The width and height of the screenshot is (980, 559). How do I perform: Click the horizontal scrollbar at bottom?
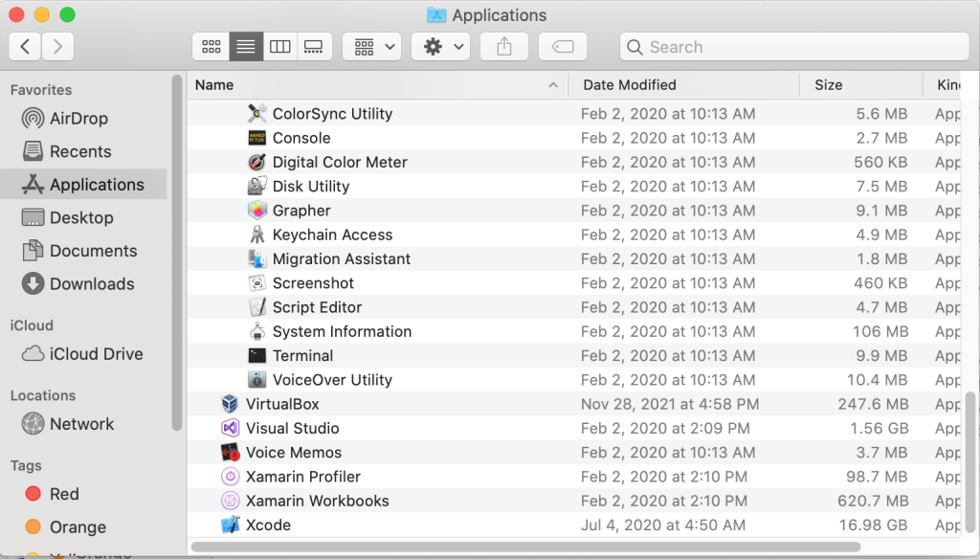[525, 547]
